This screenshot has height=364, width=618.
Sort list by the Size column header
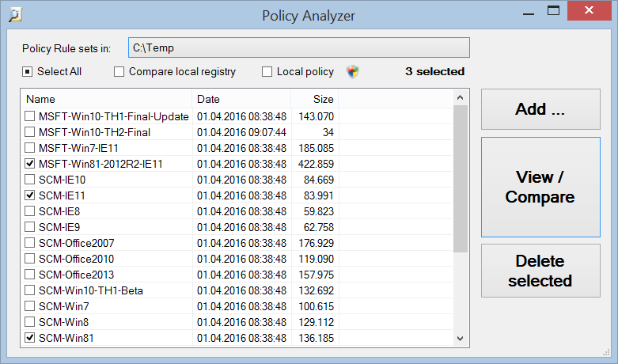314,99
